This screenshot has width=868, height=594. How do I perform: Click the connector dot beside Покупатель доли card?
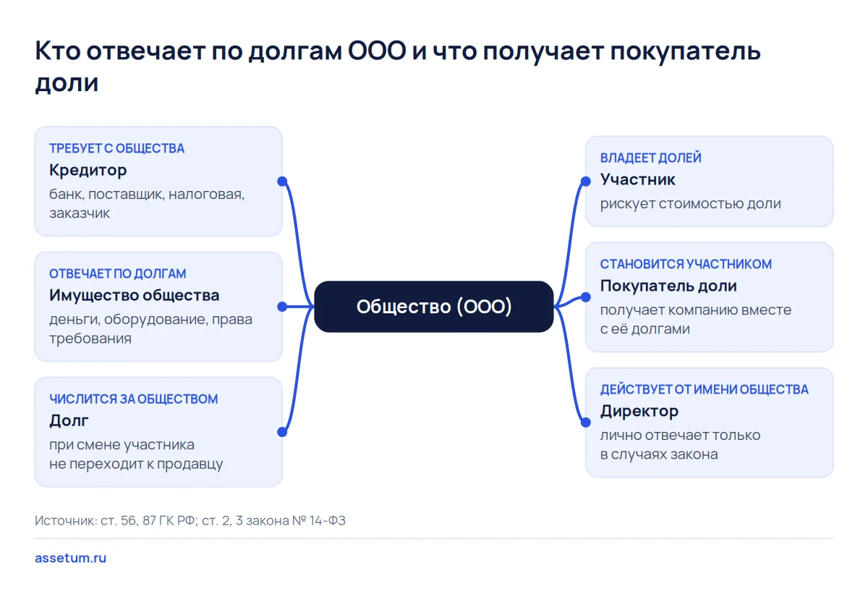pos(586,297)
